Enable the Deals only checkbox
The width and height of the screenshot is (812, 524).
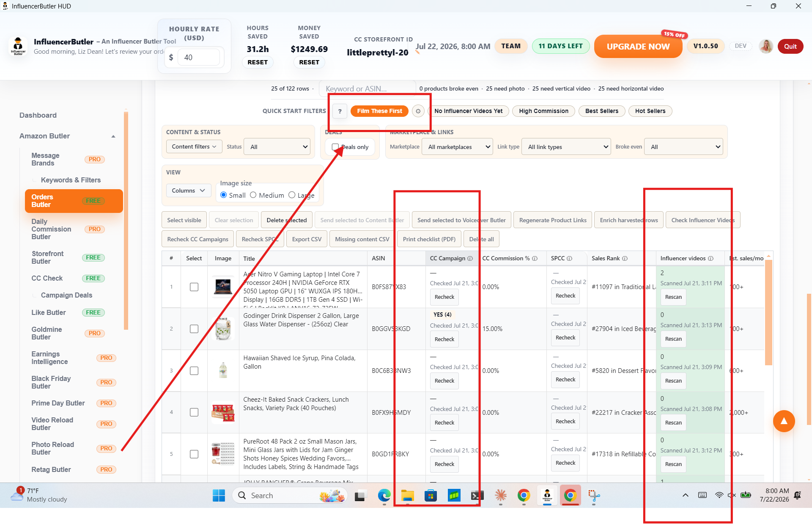335,147
